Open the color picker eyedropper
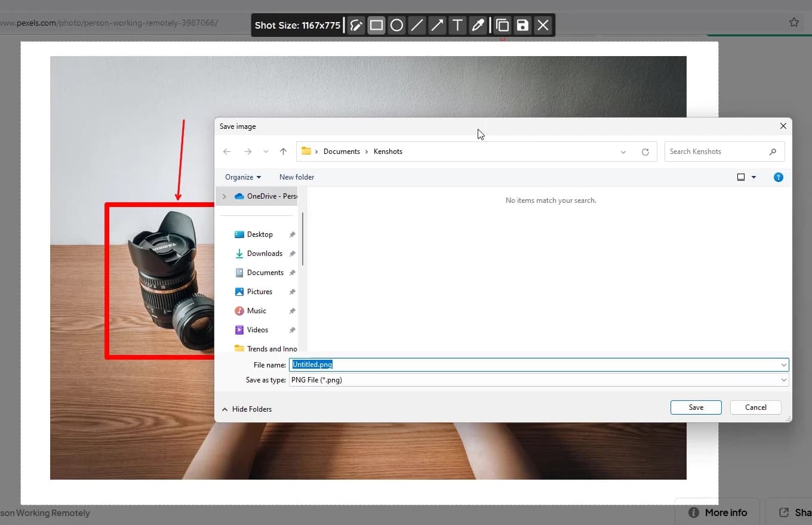 pyautogui.click(x=478, y=25)
